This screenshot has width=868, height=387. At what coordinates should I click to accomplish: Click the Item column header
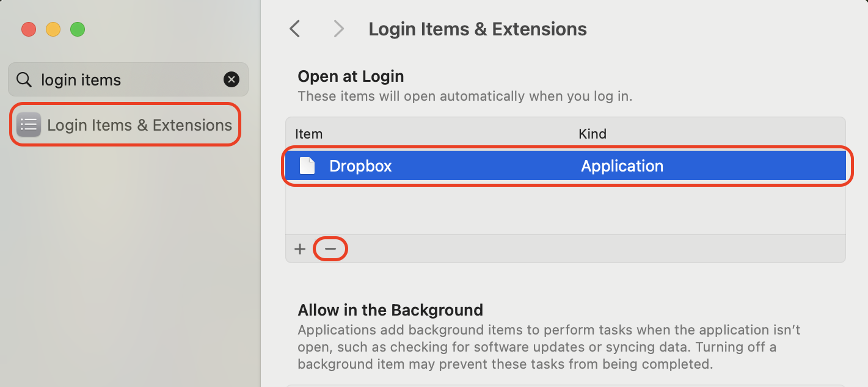click(308, 133)
